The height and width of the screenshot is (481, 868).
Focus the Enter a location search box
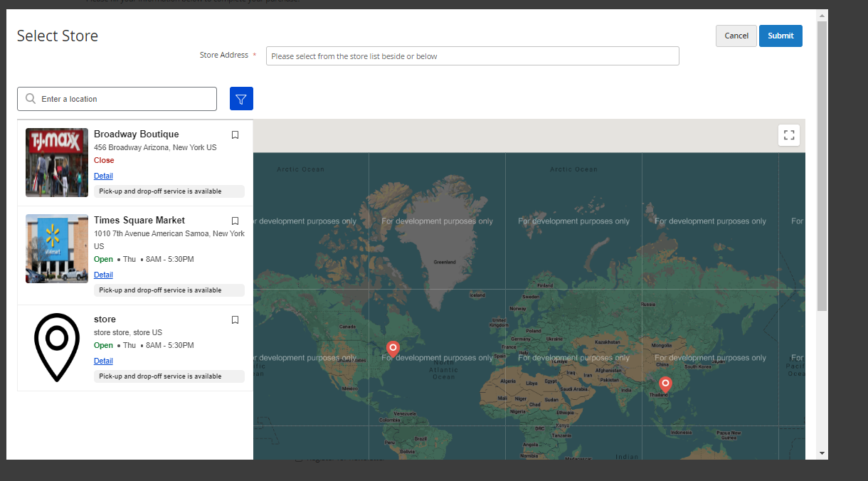125,99
